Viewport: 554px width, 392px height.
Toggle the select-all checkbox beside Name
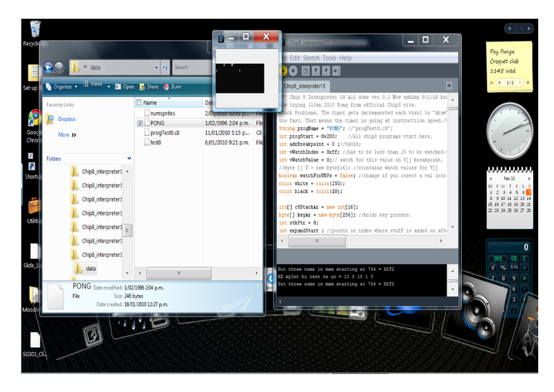coord(139,103)
